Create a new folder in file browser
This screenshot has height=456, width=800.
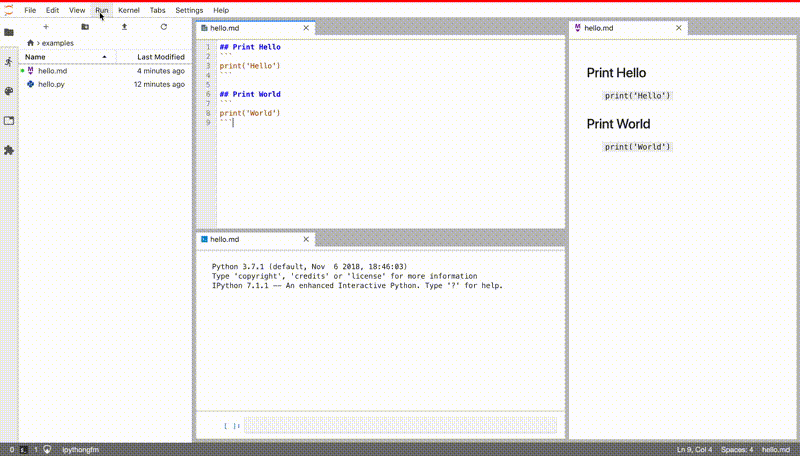point(85,27)
